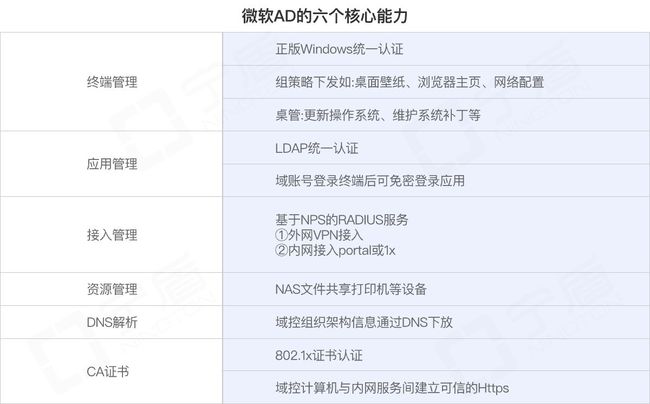Image resolution: width=650 pixels, height=404 pixels.
Task: Select the DNS解析 category cell
Action: click(112, 322)
